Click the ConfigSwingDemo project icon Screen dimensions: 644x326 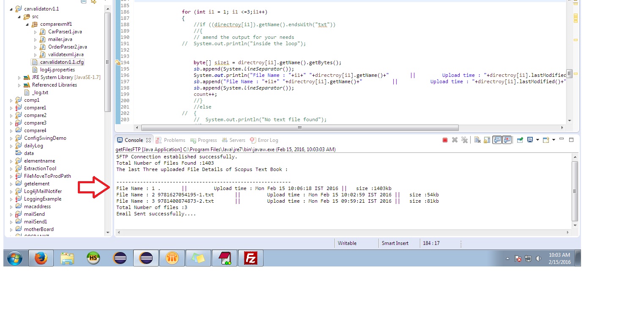click(x=18, y=138)
